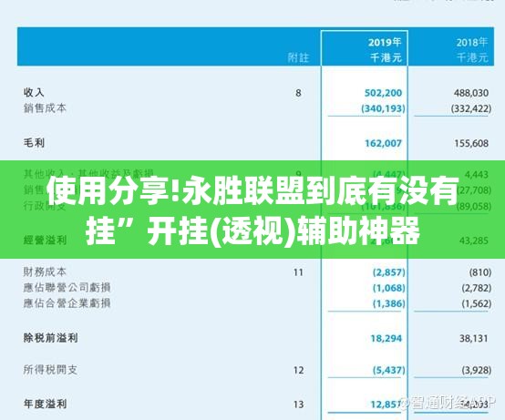
Task: Select the 38,131 pre-tax profit value
Action: (x=474, y=339)
